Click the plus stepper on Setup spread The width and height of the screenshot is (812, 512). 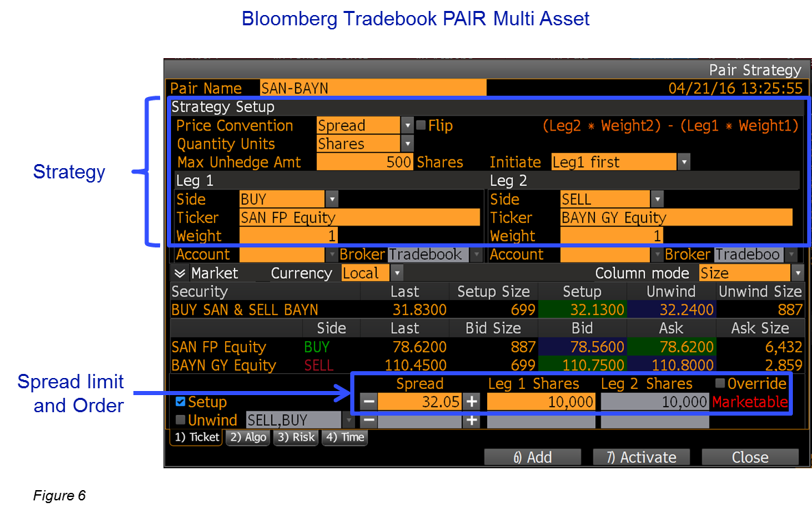[471, 402]
